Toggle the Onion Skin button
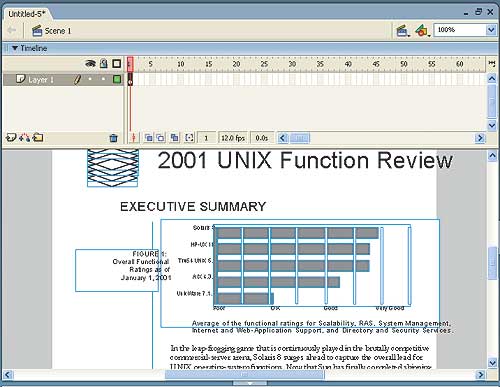 coord(149,138)
